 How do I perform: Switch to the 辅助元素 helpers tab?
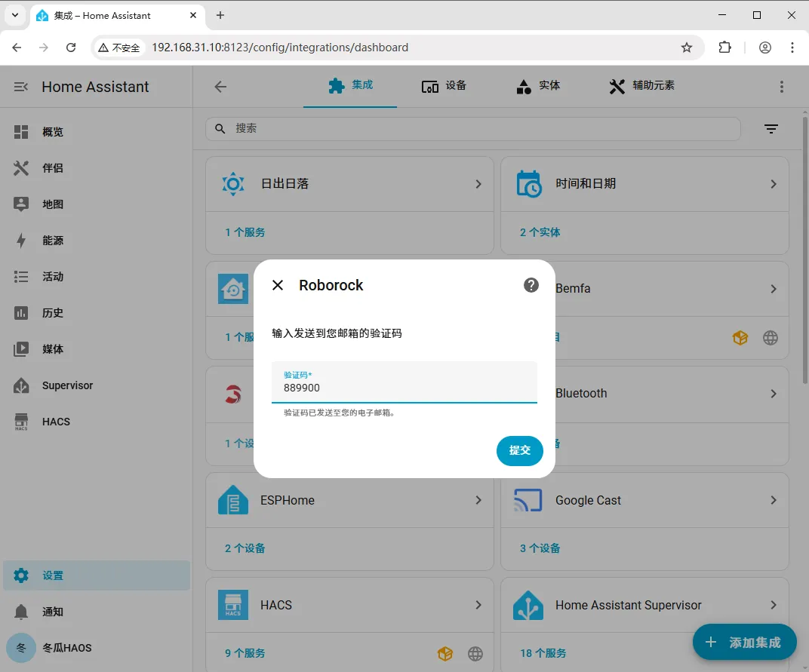(641, 86)
